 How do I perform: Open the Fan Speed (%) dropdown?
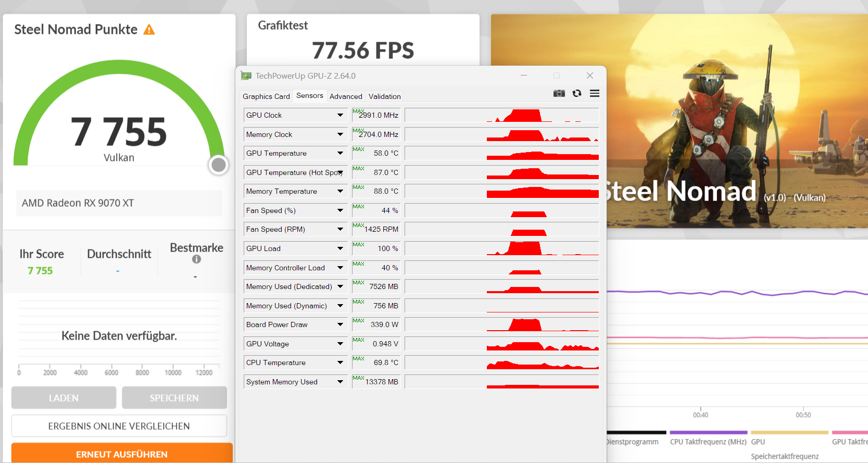340,210
